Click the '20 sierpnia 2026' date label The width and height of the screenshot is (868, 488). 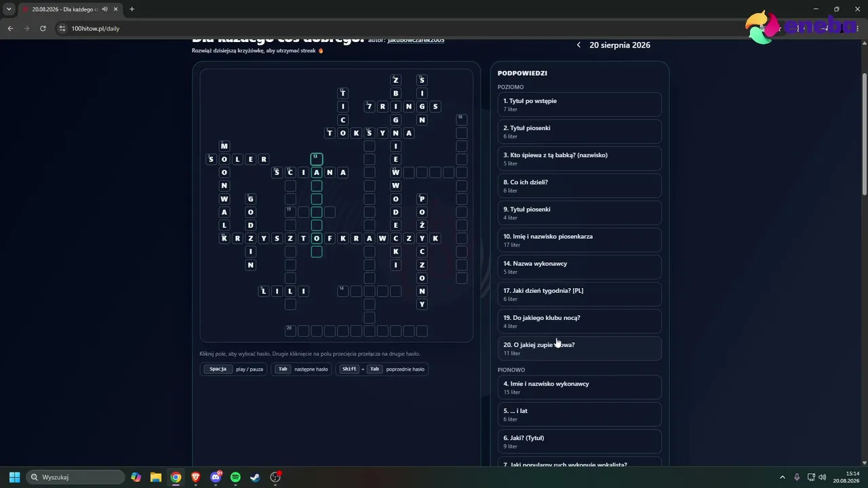point(620,45)
